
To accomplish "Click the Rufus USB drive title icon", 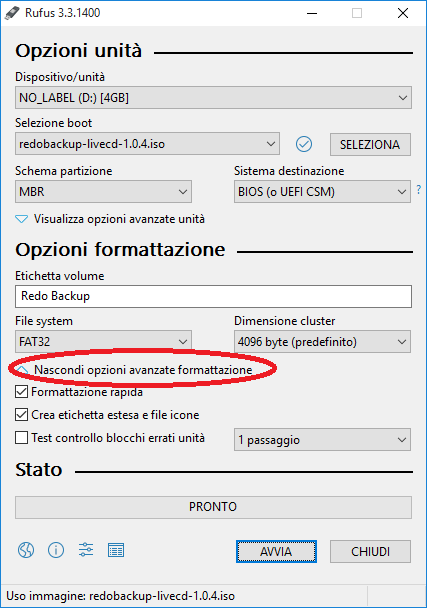I will [12, 13].
